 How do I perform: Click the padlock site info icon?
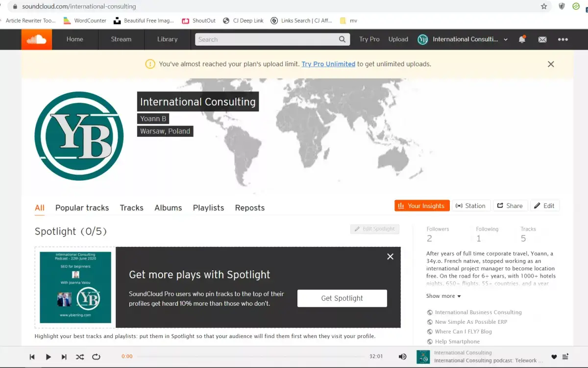[x=14, y=6]
